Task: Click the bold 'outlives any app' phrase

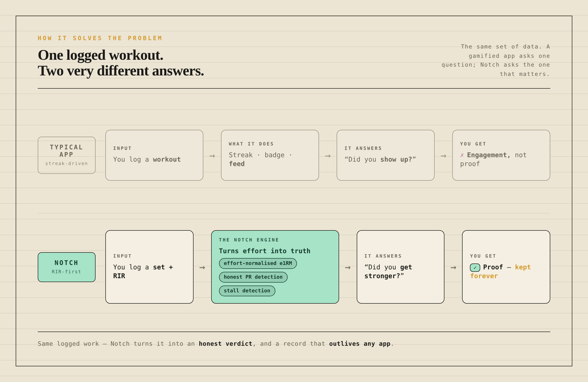Action: pyautogui.click(x=359, y=344)
